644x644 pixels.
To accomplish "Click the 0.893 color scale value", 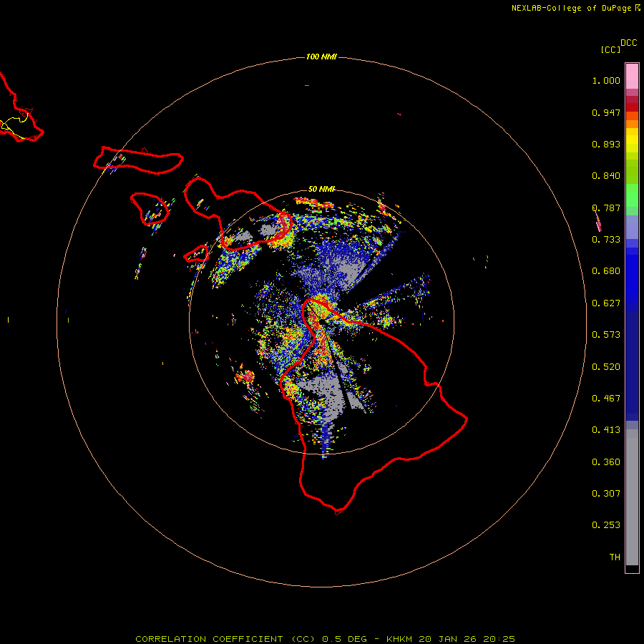I will [x=606, y=144].
